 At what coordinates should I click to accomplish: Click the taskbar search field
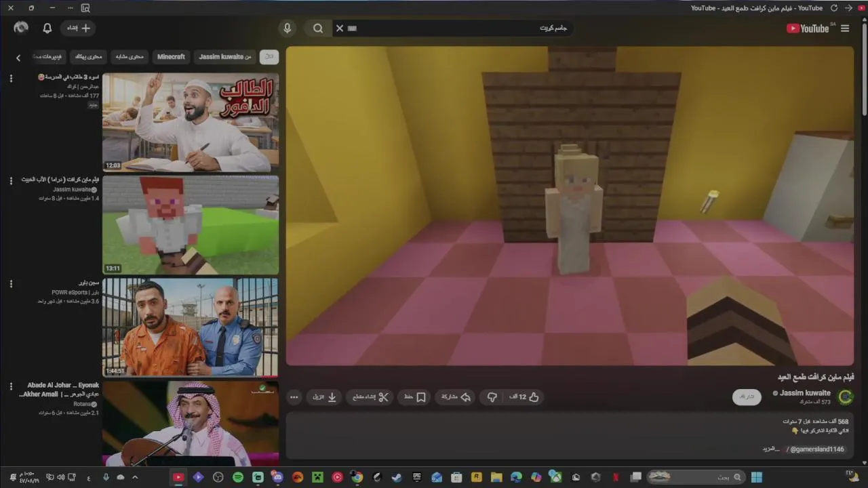point(695,477)
